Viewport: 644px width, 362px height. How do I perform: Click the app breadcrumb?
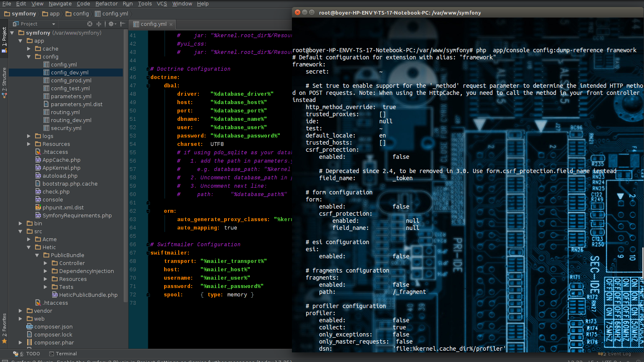pos(51,13)
